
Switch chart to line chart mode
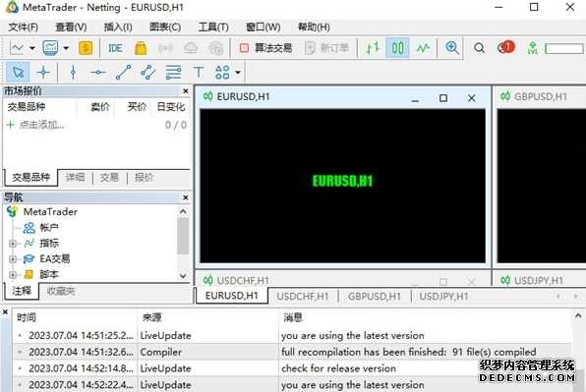(423, 48)
